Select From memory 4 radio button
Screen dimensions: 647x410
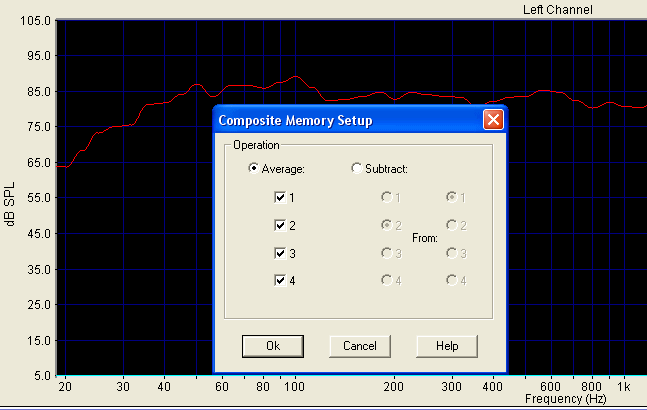452,280
